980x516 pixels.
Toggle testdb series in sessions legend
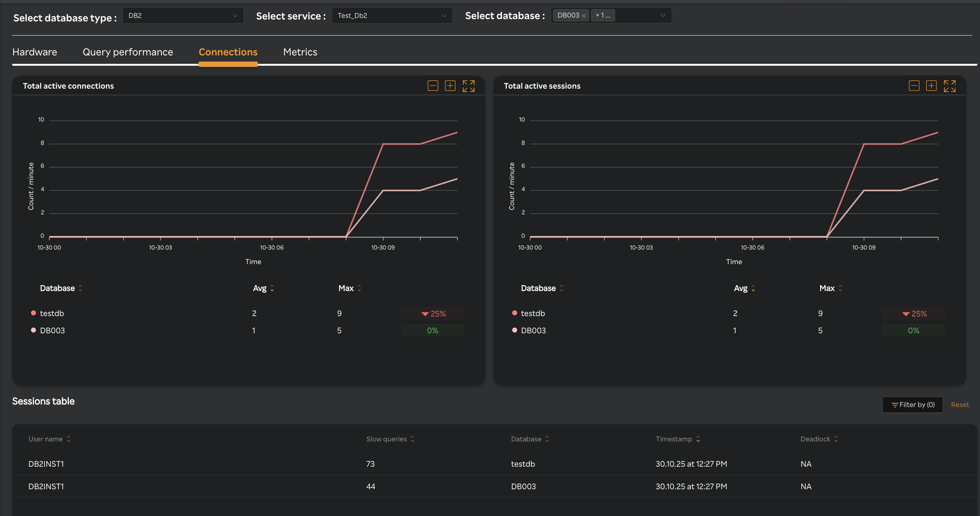pos(532,313)
